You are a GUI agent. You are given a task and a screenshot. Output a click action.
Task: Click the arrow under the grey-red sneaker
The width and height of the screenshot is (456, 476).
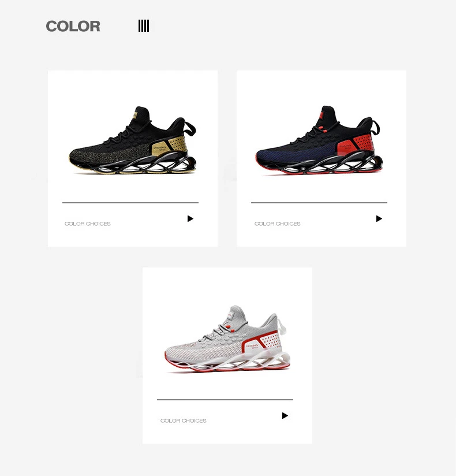[285, 415]
